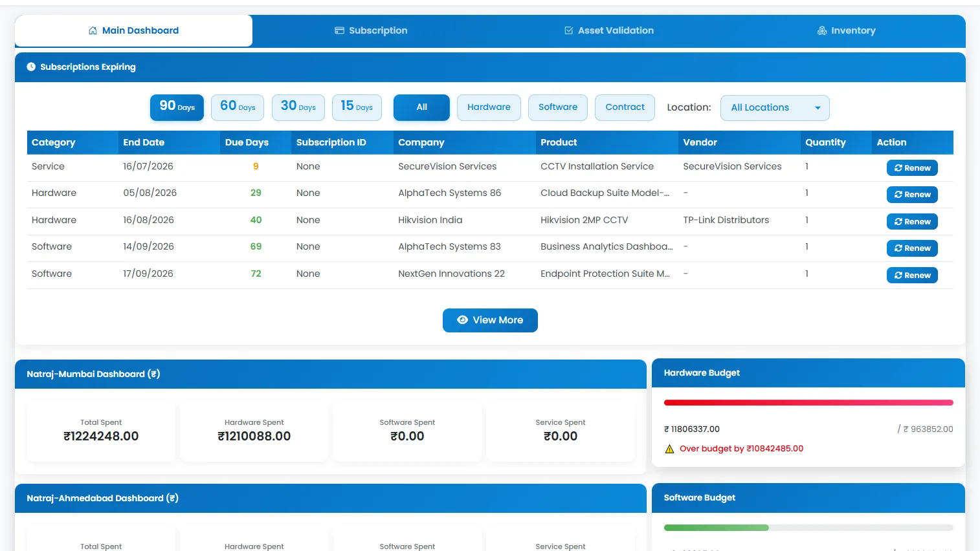
Task: Click the end date 16/08/2026
Action: point(148,220)
